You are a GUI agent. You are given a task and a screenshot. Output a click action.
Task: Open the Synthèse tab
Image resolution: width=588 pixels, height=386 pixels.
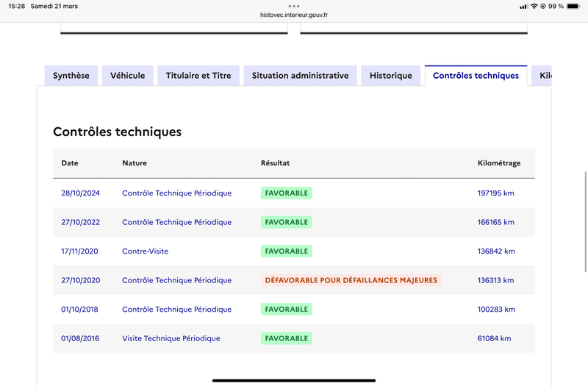71,76
